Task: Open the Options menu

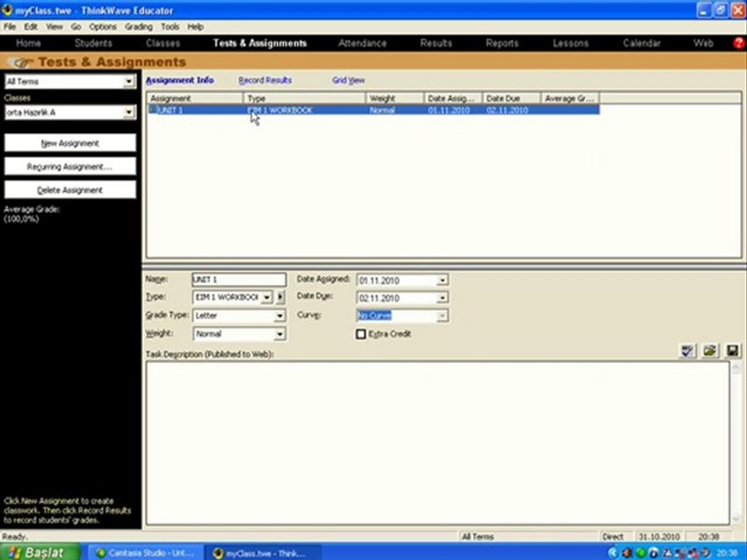Action: coord(103,26)
